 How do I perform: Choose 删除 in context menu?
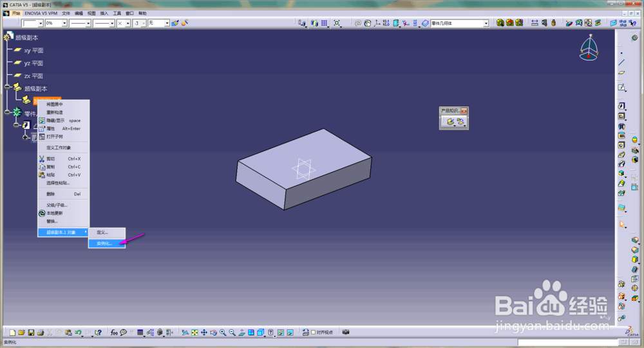pos(63,194)
